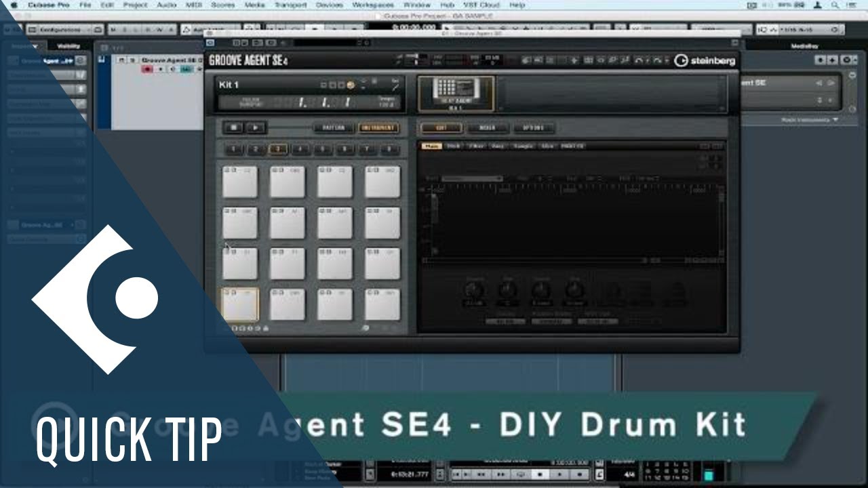
Task: Click the Instrument button
Action: click(378, 127)
